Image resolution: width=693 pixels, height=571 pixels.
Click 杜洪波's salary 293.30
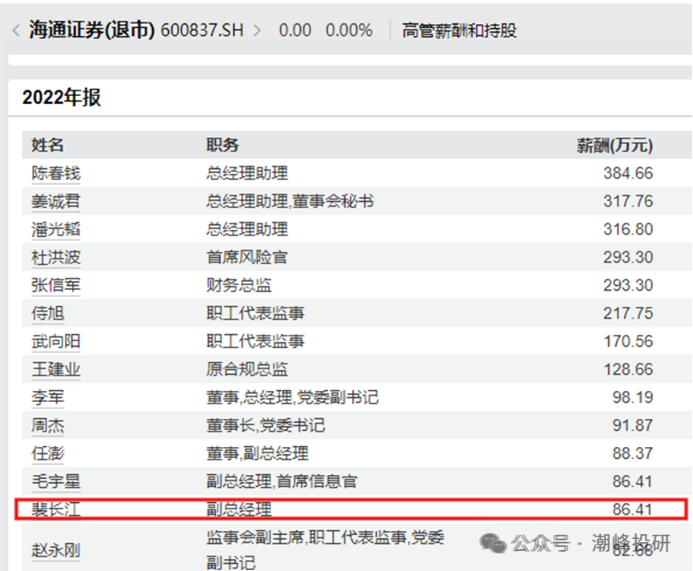(x=628, y=257)
